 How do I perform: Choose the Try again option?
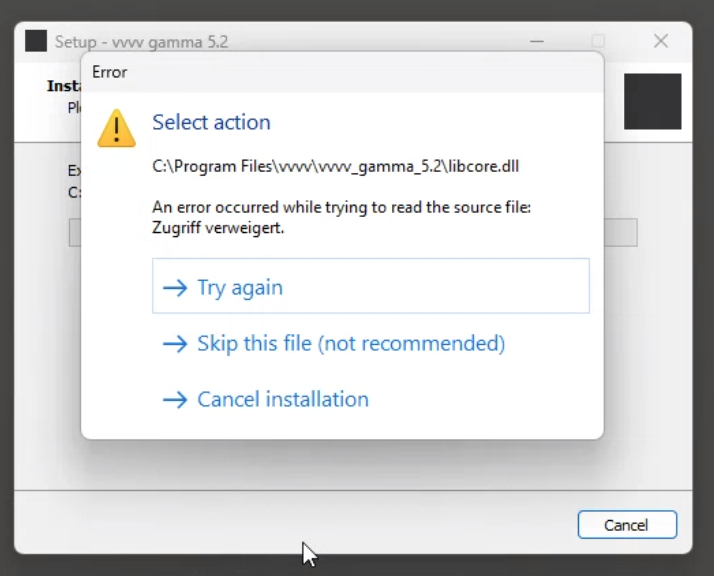(371, 286)
